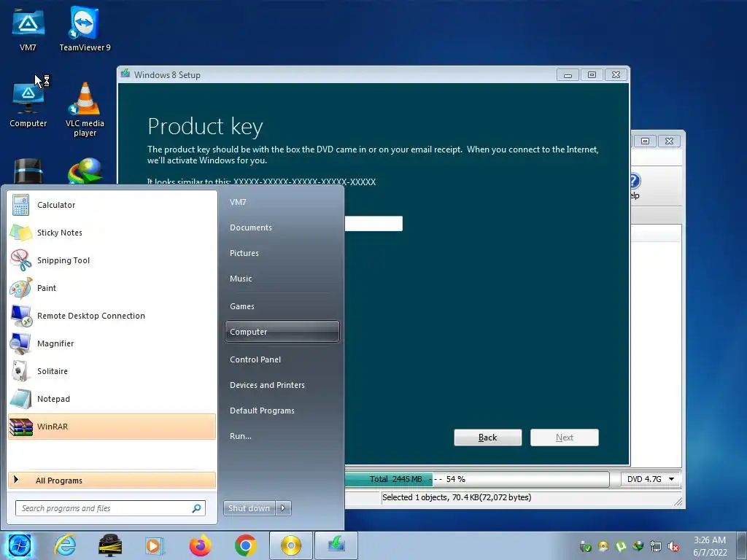Launch Magnifier from the Start menu
Image resolution: width=747 pixels, height=560 pixels.
click(112, 343)
